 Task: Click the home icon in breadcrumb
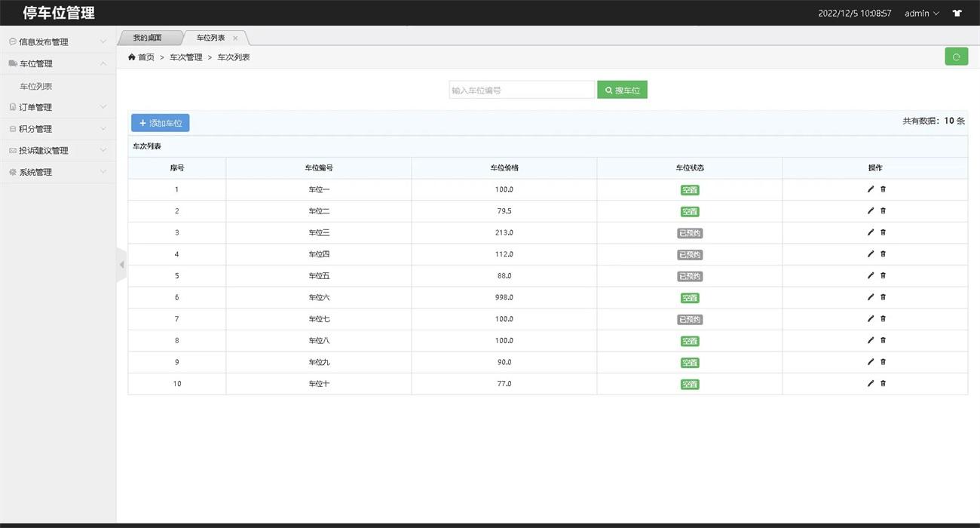click(x=132, y=57)
